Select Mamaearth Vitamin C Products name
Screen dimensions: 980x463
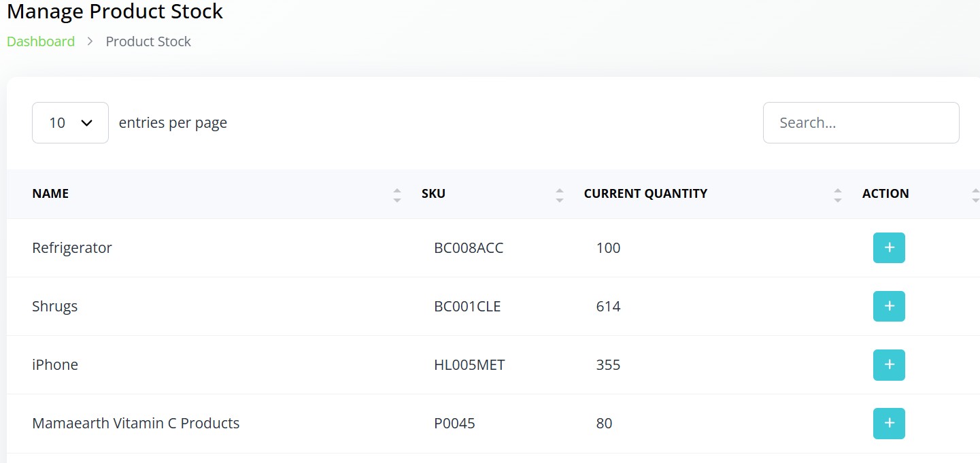click(136, 424)
